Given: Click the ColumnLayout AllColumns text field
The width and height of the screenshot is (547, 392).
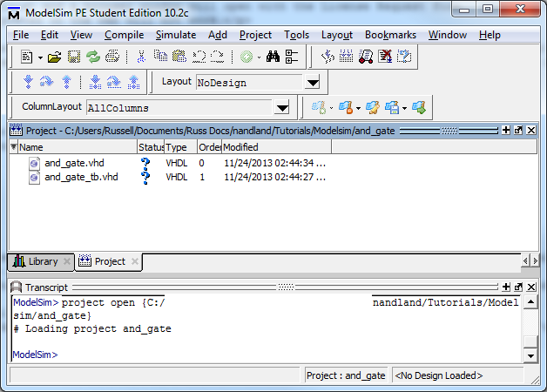Looking at the screenshot, I should (179, 108).
